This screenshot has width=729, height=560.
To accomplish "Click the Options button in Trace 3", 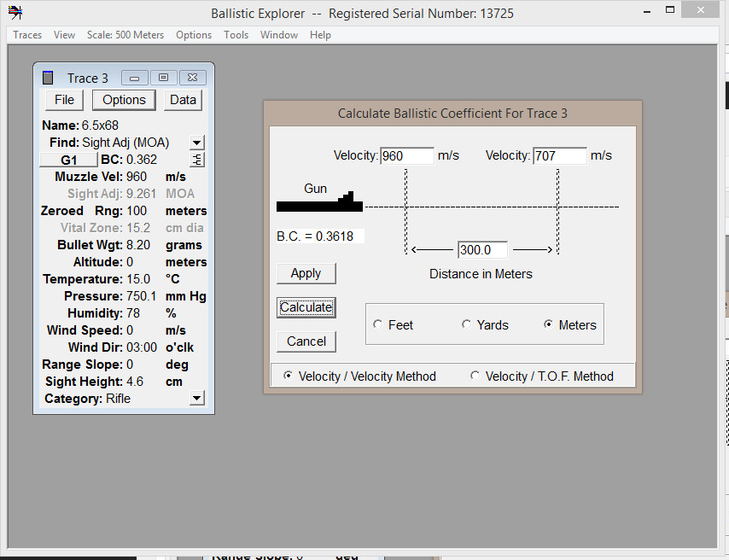I will 124,100.
